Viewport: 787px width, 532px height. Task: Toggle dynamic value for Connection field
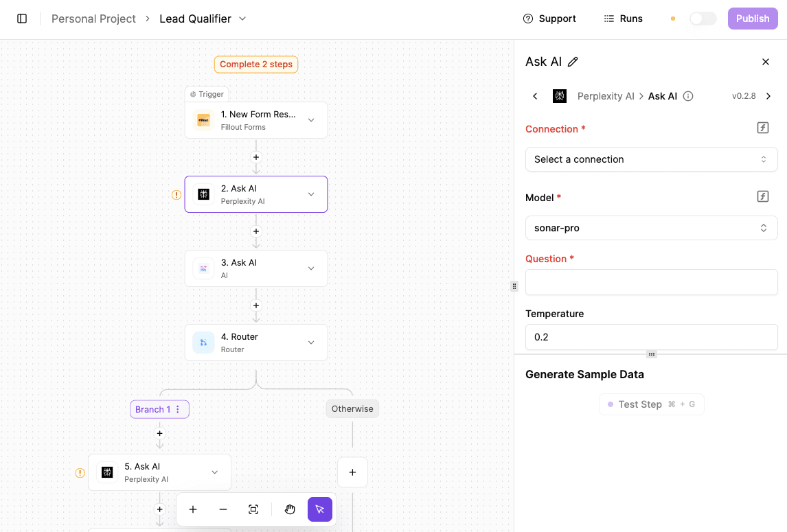tap(762, 128)
